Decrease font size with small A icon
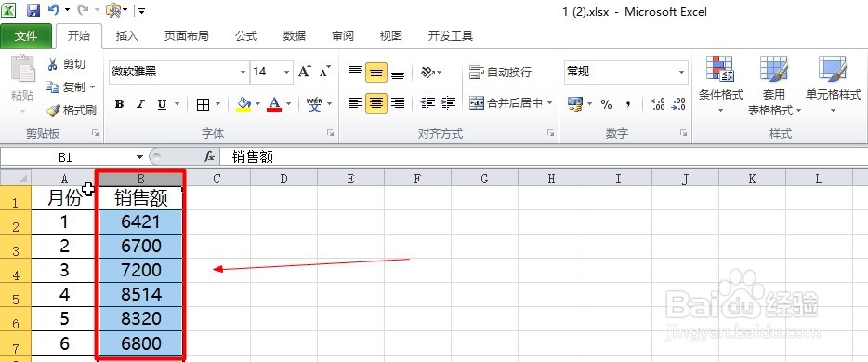The height and width of the screenshot is (362, 868). (325, 72)
